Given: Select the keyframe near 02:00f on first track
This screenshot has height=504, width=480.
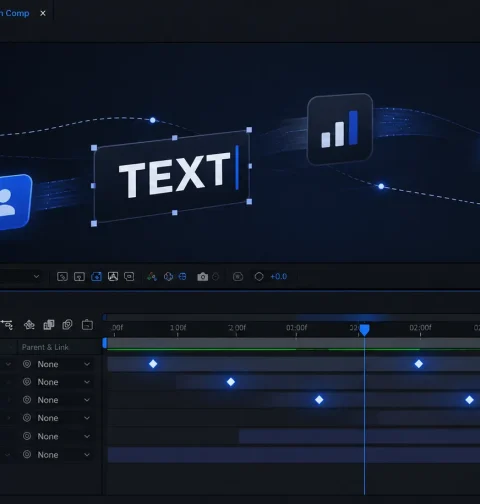Looking at the screenshot, I should point(419,364).
